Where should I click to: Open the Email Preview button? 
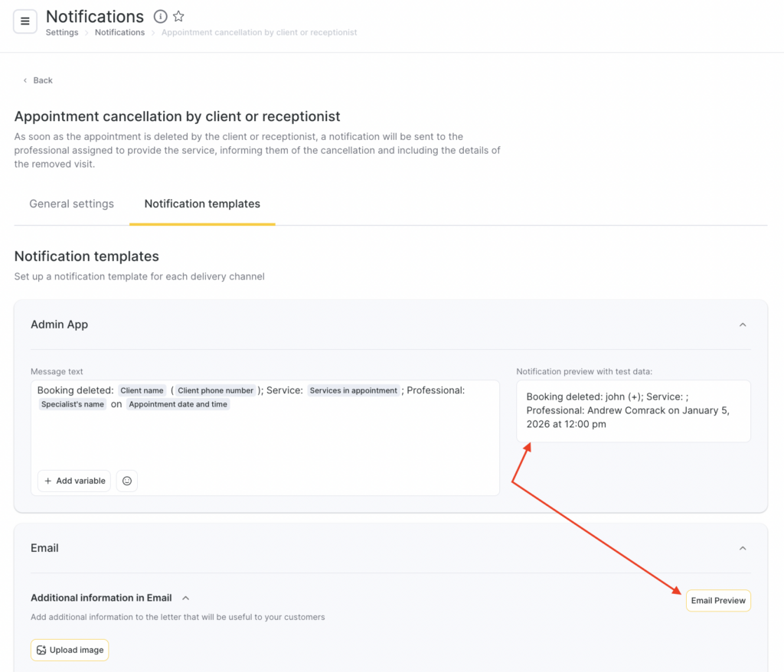[718, 601]
